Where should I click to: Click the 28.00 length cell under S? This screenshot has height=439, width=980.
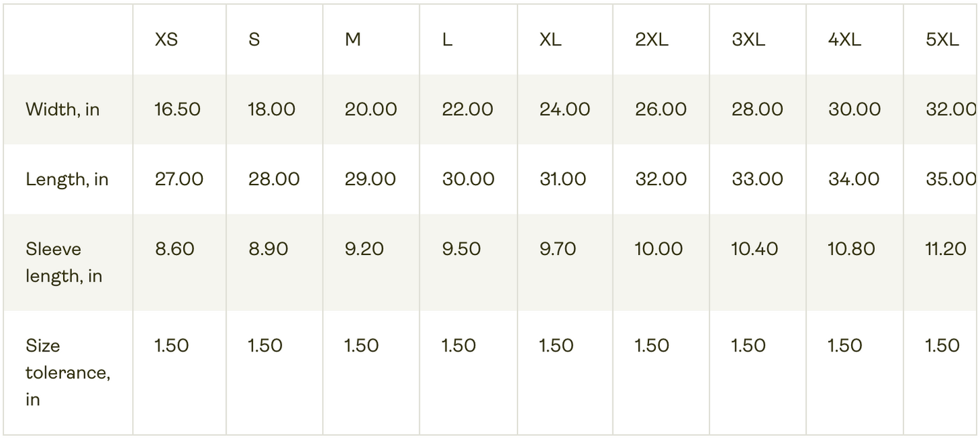[273, 179]
